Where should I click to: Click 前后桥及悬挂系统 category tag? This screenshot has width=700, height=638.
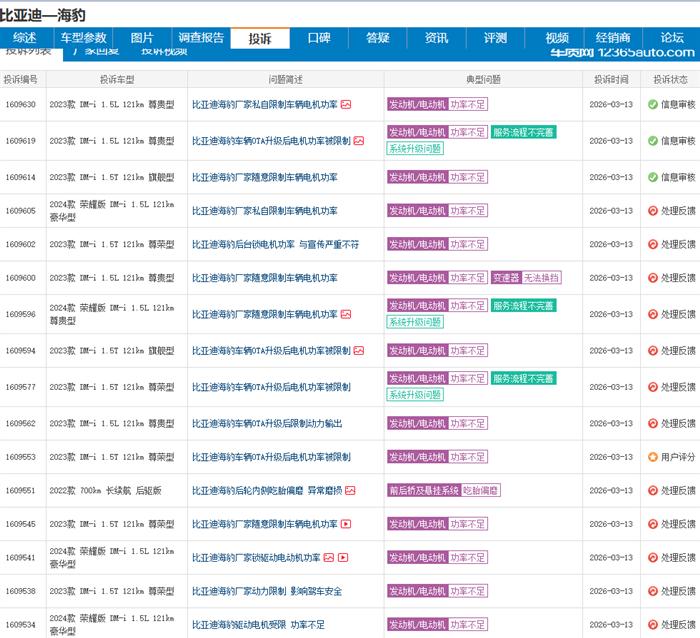pos(424,491)
